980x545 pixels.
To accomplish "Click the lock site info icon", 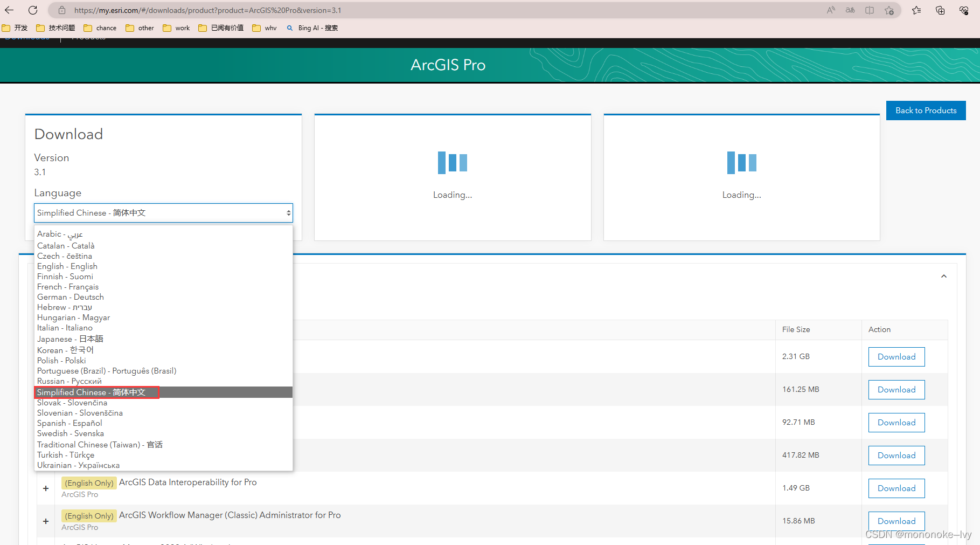I will point(62,10).
